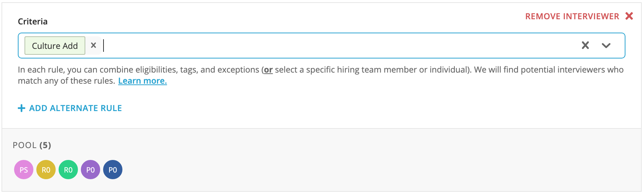This screenshot has width=644, height=194.
Task: Select the green RO avatar
Action: pos(68,170)
